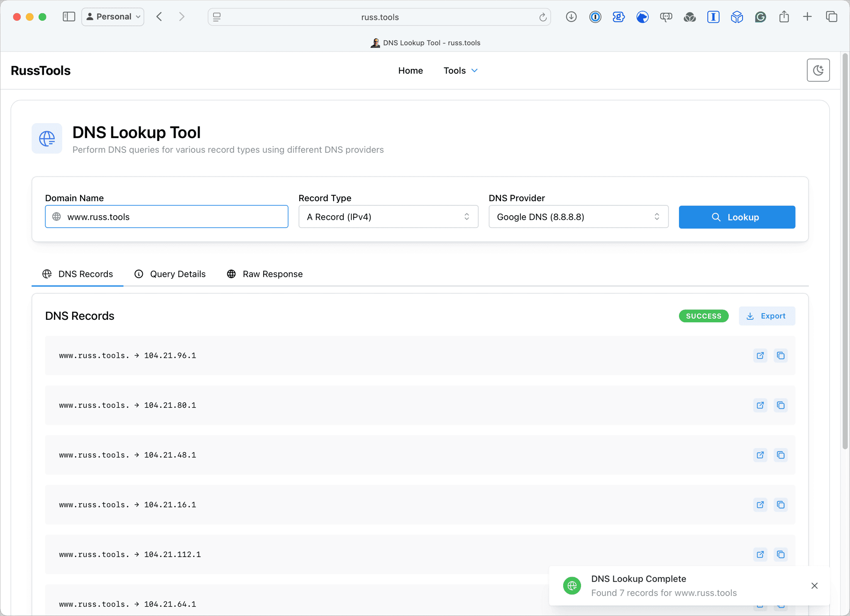Click the Safari share icon

point(784,17)
